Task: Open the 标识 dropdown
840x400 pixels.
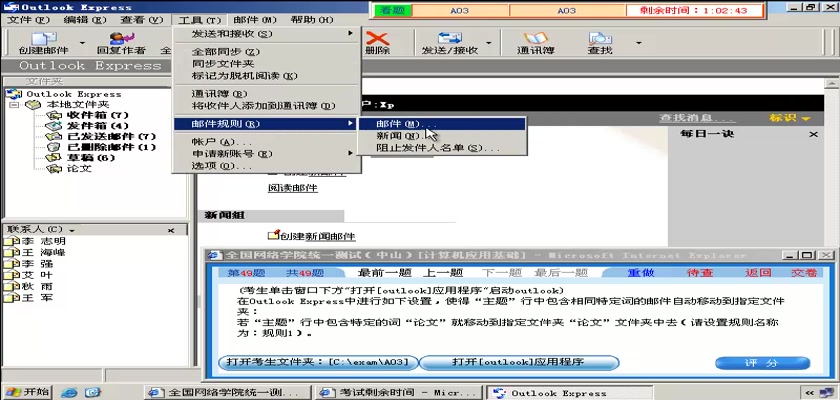Action: pos(790,118)
